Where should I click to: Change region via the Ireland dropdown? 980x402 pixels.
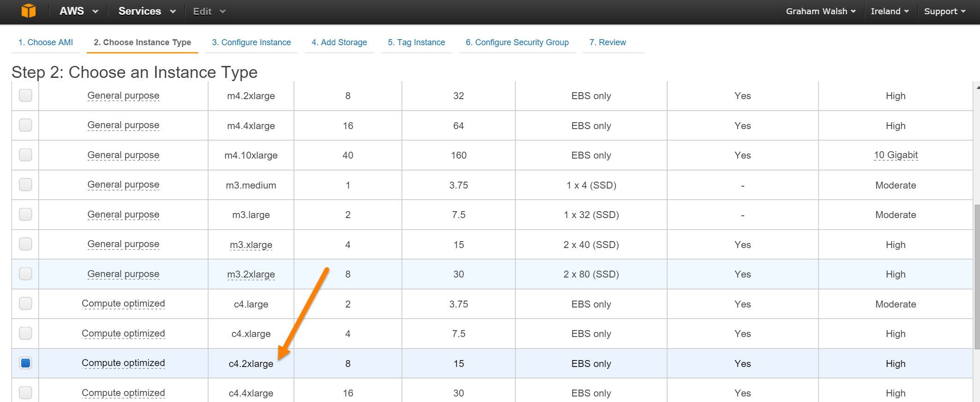(x=890, y=12)
